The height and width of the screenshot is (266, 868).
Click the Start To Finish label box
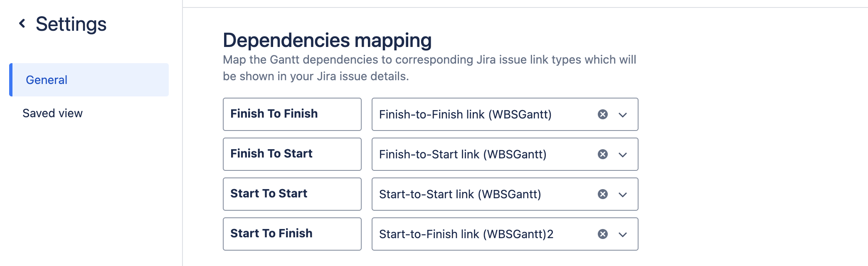[x=292, y=234]
